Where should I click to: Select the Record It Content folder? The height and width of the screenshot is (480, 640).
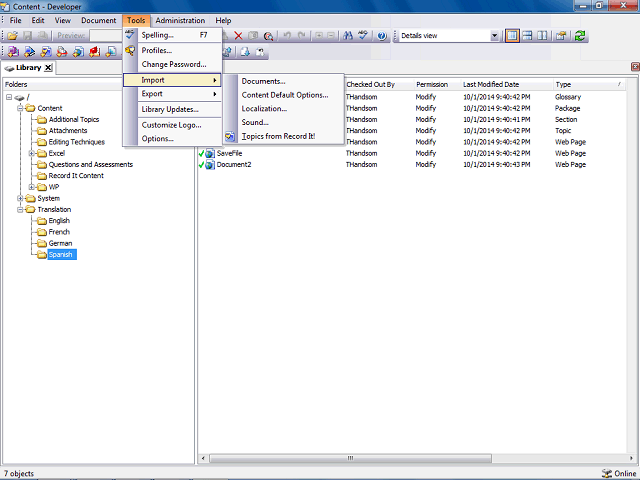coord(76,176)
